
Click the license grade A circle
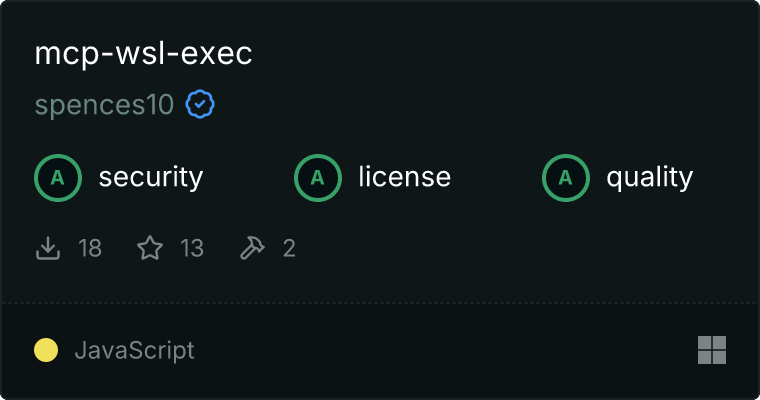click(x=317, y=177)
